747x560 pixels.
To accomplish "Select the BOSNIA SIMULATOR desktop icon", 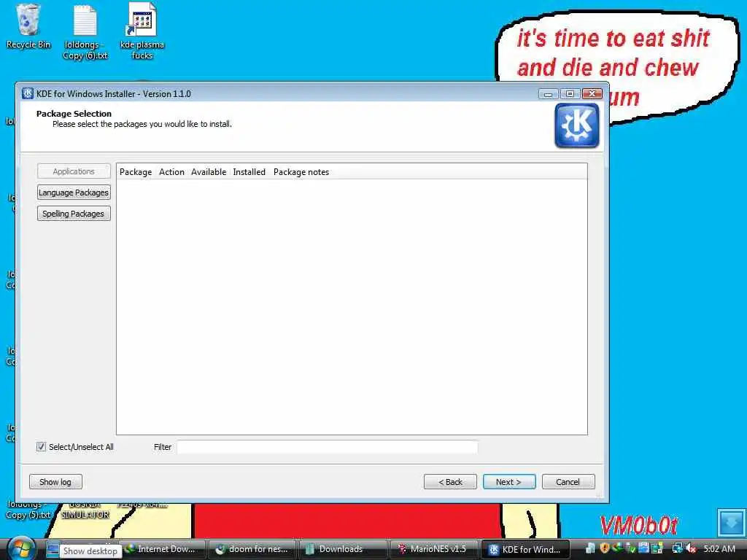I will point(85,510).
